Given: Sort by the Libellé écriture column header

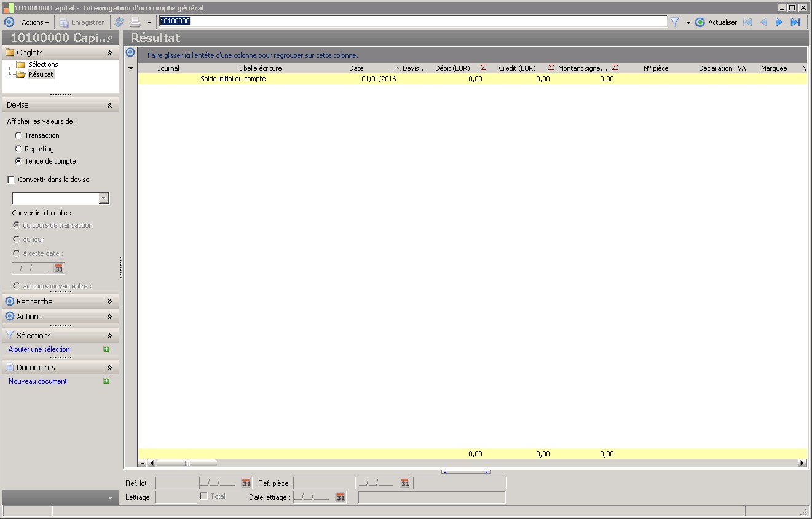Looking at the screenshot, I should pyautogui.click(x=261, y=68).
